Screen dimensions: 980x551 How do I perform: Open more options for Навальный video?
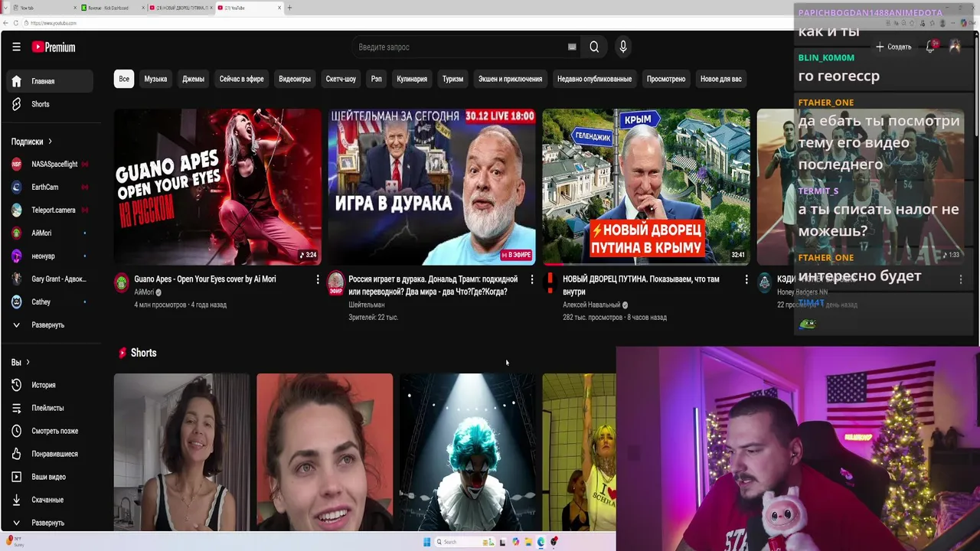(746, 279)
